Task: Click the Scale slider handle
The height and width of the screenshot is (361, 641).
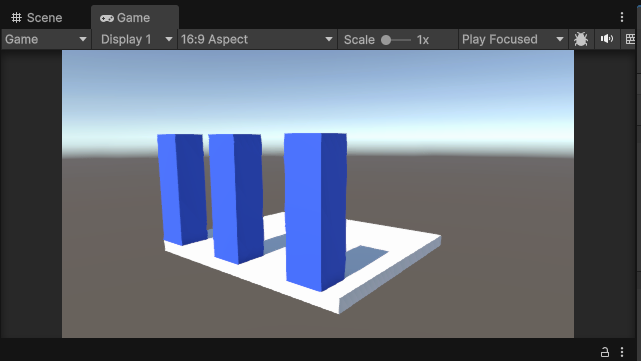Action: click(386, 40)
